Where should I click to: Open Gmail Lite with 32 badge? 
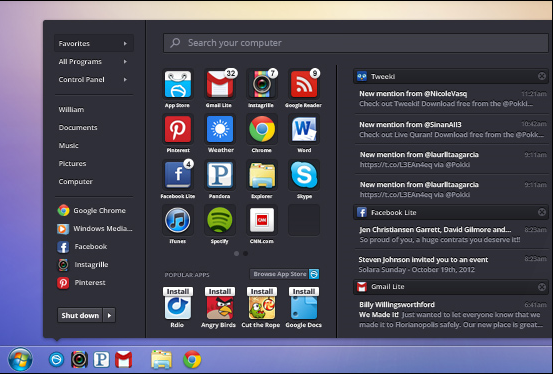pyautogui.click(x=220, y=84)
